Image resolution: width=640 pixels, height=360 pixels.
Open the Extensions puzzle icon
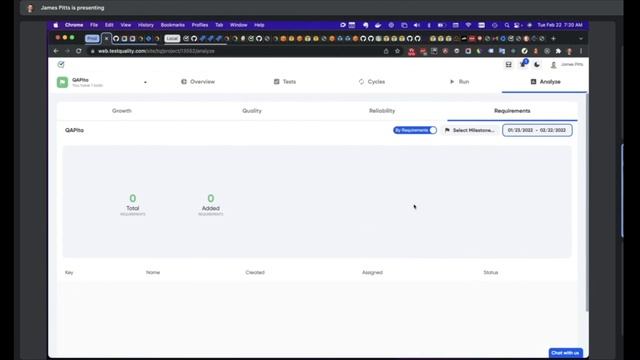coord(558,51)
